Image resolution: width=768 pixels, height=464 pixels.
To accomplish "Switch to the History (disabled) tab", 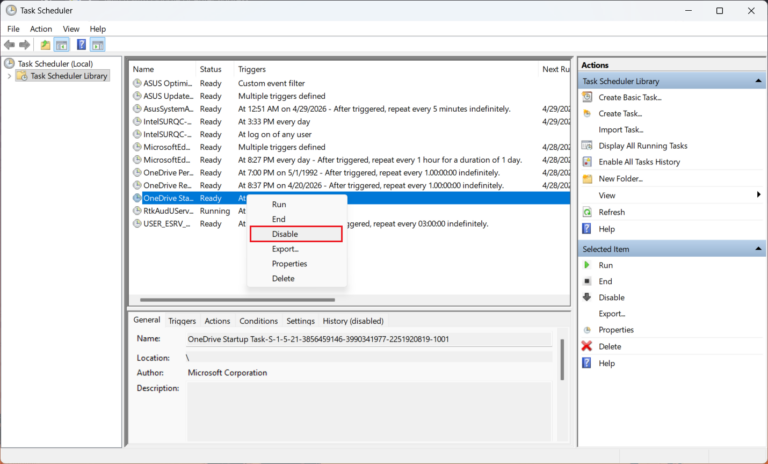I will pyautogui.click(x=353, y=321).
